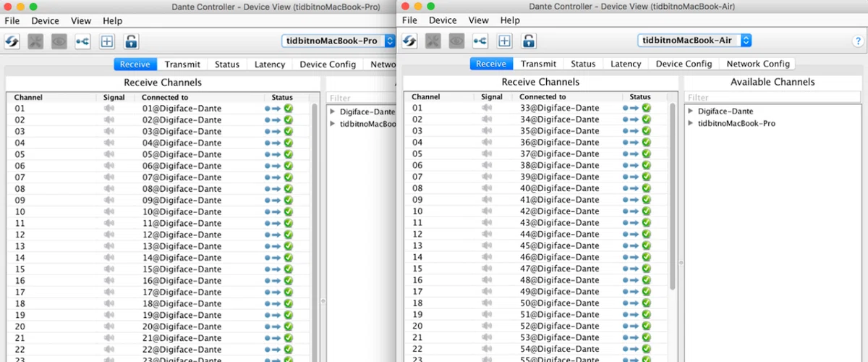Screen dimensions: 868x362
Task: Open Device menu in MacBook-Pro window
Action: [x=45, y=21]
